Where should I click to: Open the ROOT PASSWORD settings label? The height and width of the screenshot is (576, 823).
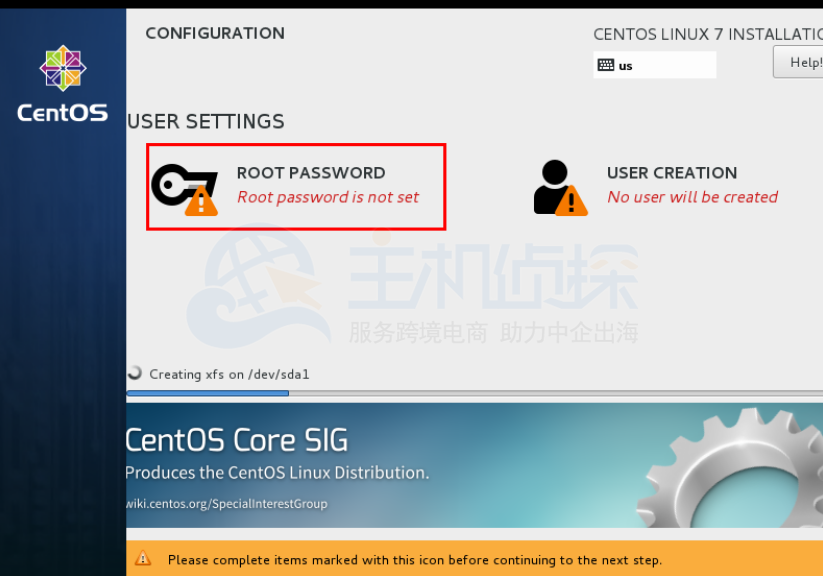[311, 173]
